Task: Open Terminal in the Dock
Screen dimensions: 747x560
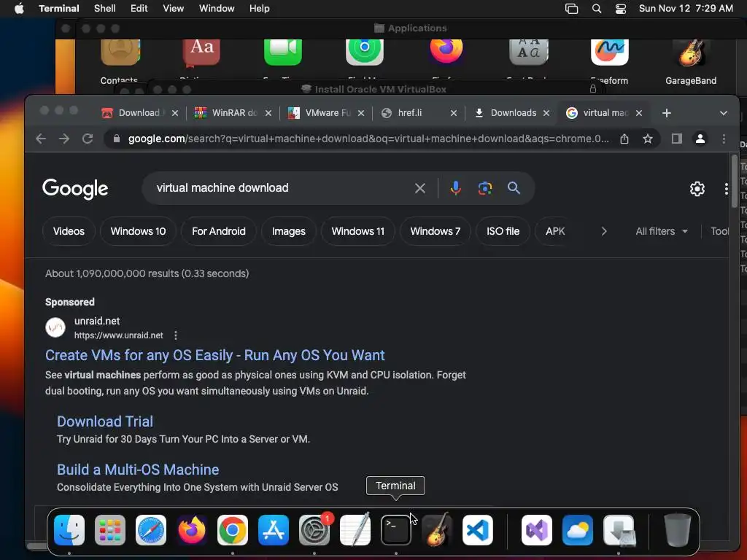Action: [396, 530]
